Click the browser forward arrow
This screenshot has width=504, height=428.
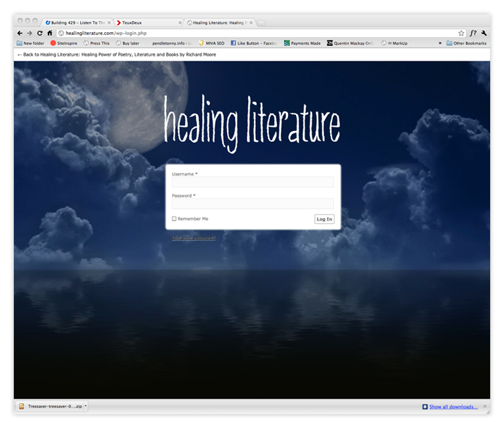tap(30, 33)
